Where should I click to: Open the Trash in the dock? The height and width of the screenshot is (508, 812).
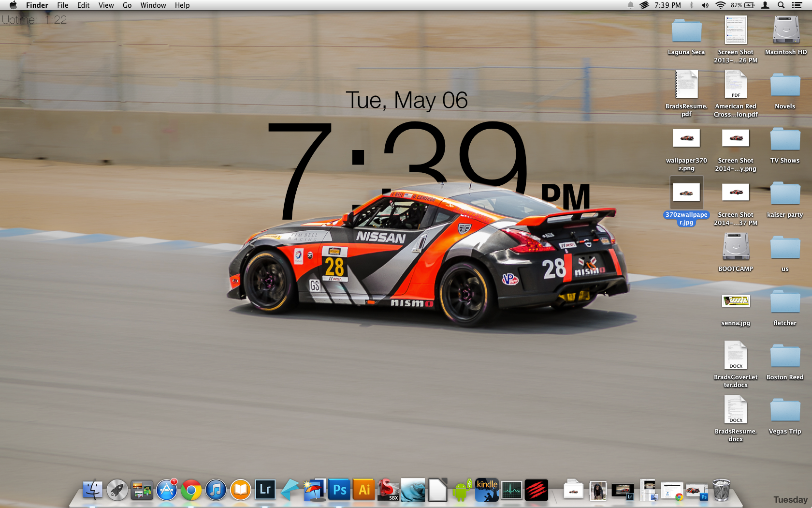coord(721,490)
